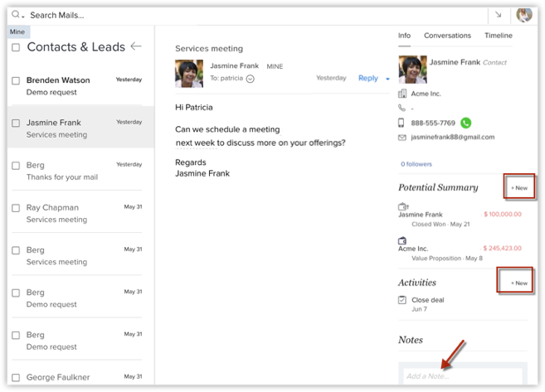Screen dimensions: 545x392
Task: Check the Brenden Watson mail checkbox
Action: [16, 81]
